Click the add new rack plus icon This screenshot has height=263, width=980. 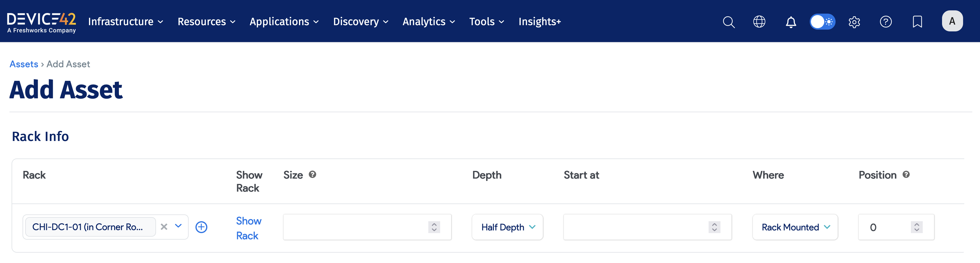[x=201, y=227]
